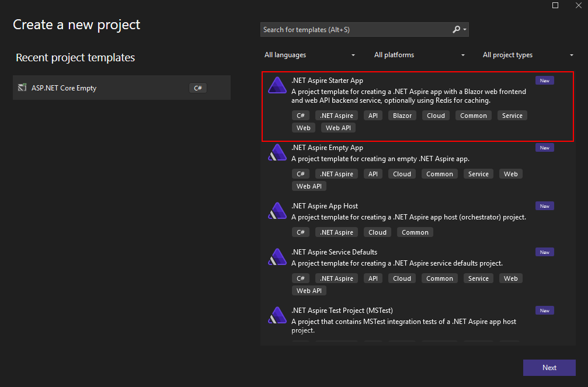Viewport: 588px width, 387px height.
Task: Click the ASP.NET Core Empty template icon
Action: point(22,88)
